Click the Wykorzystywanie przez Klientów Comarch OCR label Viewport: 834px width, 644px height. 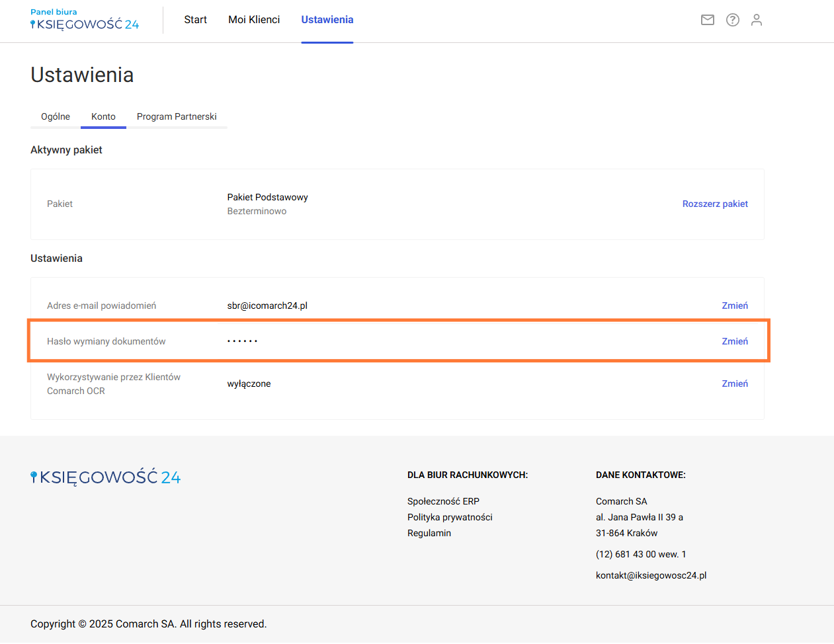click(114, 383)
